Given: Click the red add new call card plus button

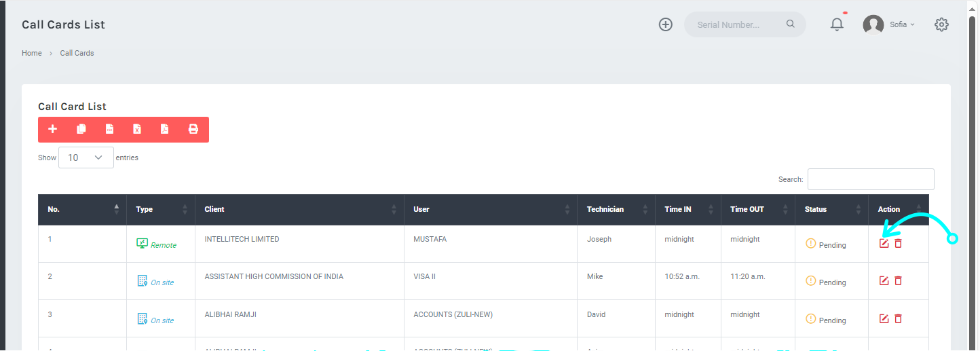Looking at the screenshot, I should 53,129.
